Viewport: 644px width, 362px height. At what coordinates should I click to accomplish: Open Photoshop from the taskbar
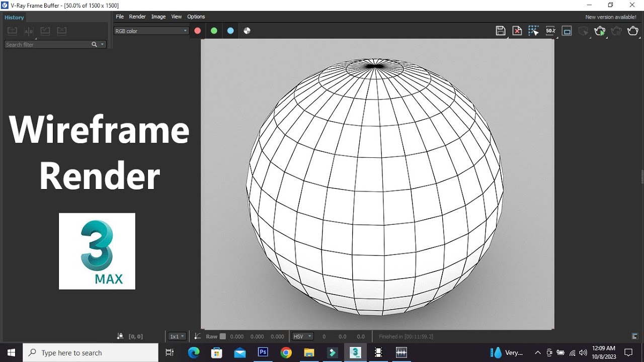[x=263, y=352]
